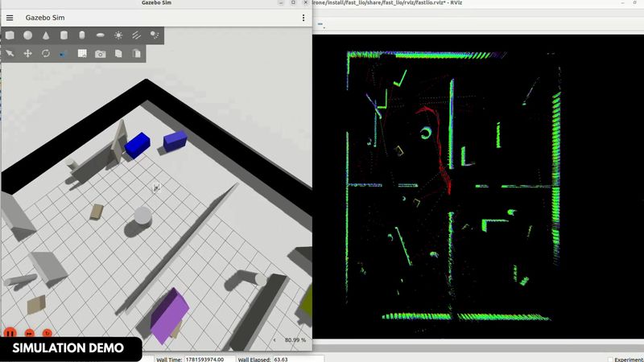Select the gray sphere model in scene
Image resolution: width=644 pixels, height=362 pixels.
click(142, 216)
